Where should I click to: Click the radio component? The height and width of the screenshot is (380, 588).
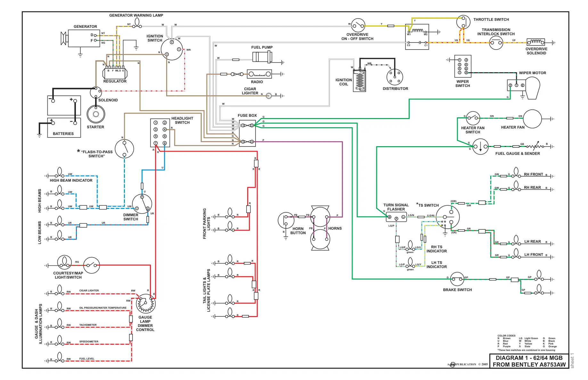tap(259, 74)
